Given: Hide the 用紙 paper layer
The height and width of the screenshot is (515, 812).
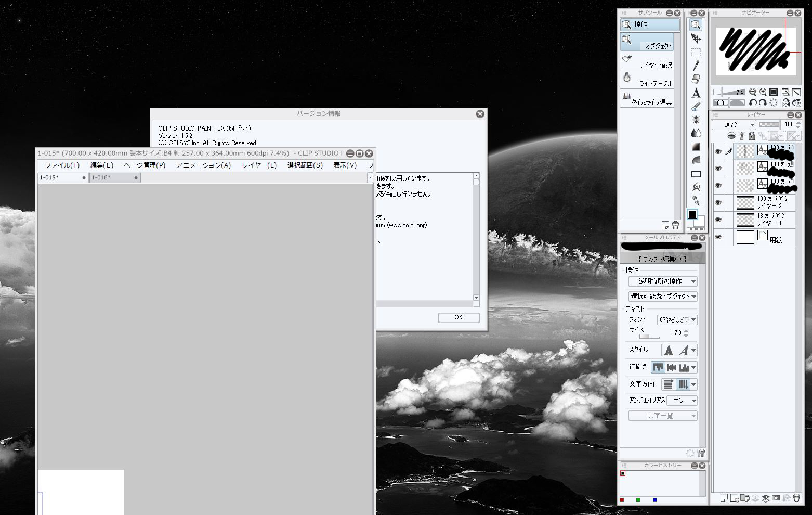Looking at the screenshot, I should click(x=718, y=237).
